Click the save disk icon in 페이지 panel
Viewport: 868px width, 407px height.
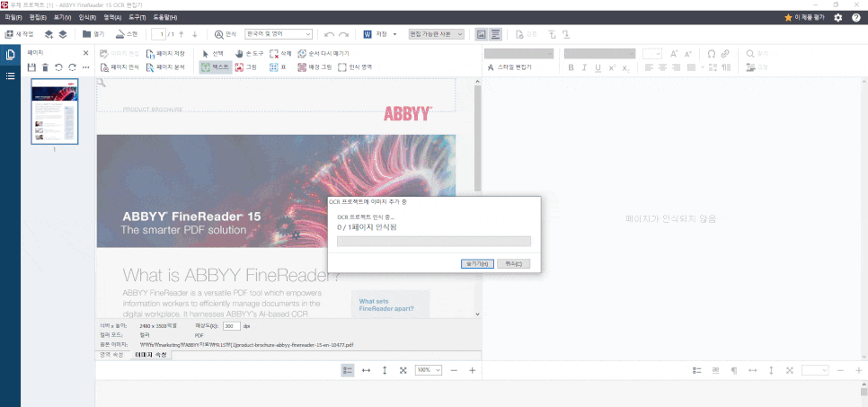click(31, 67)
